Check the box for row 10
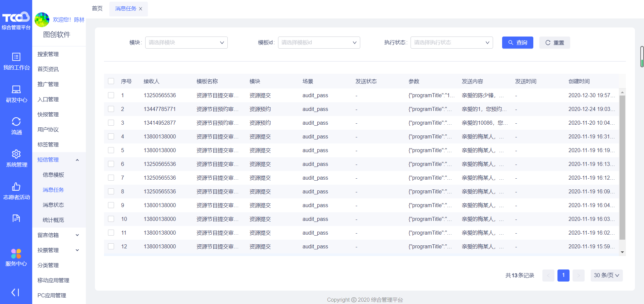The height and width of the screenshot is (304, 644). point(111,219)
